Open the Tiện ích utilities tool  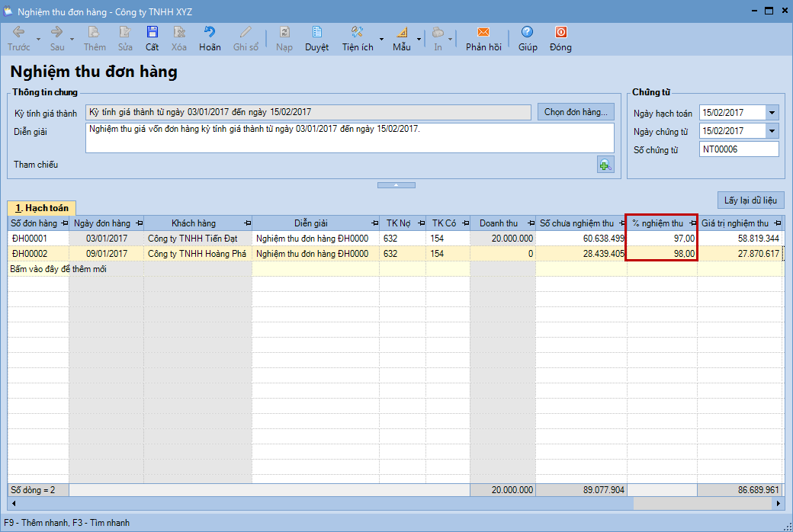click(x=357, y=38)
